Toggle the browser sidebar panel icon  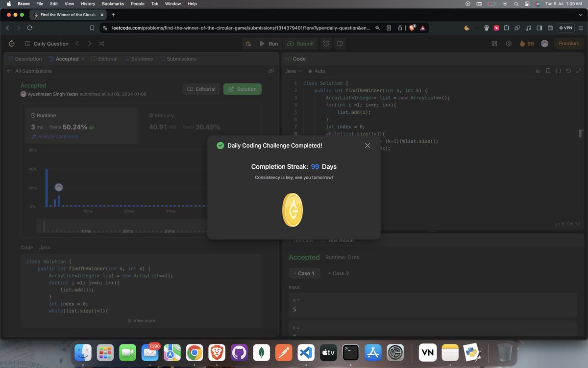pos(539,28)
